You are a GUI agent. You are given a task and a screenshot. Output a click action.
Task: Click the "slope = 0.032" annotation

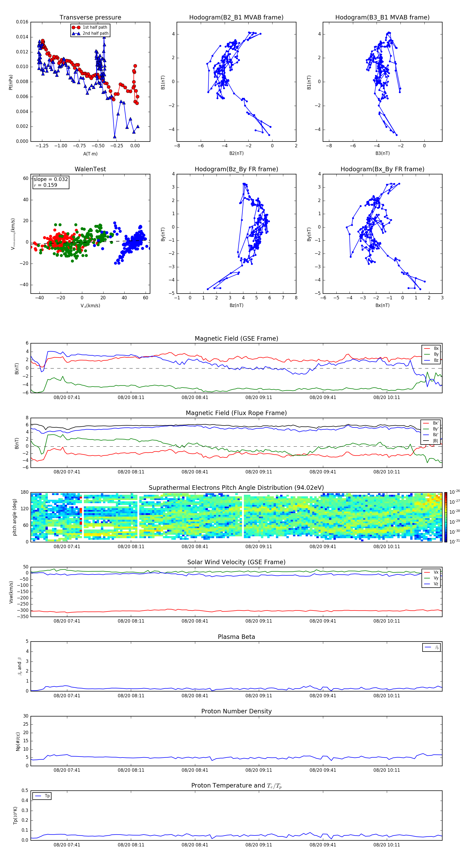coord(51,179)
